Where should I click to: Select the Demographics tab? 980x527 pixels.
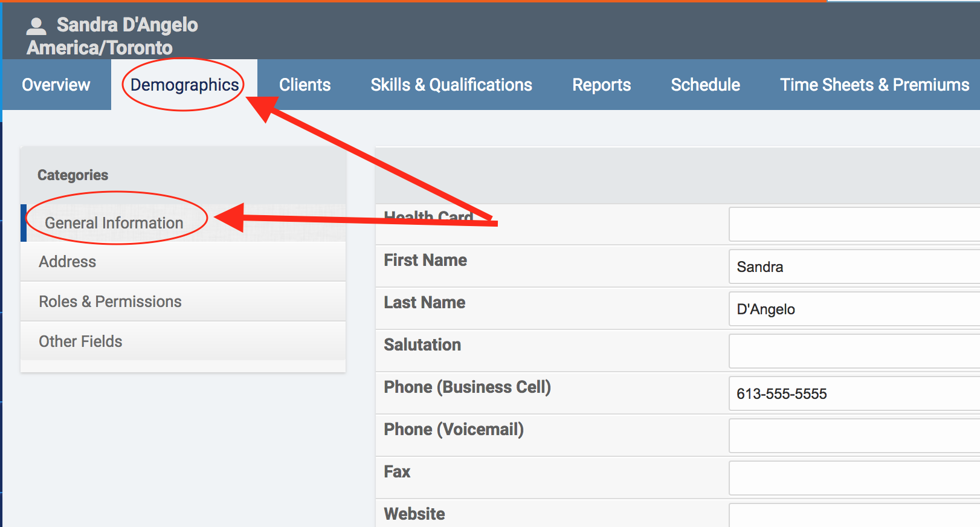pos(184,85)
